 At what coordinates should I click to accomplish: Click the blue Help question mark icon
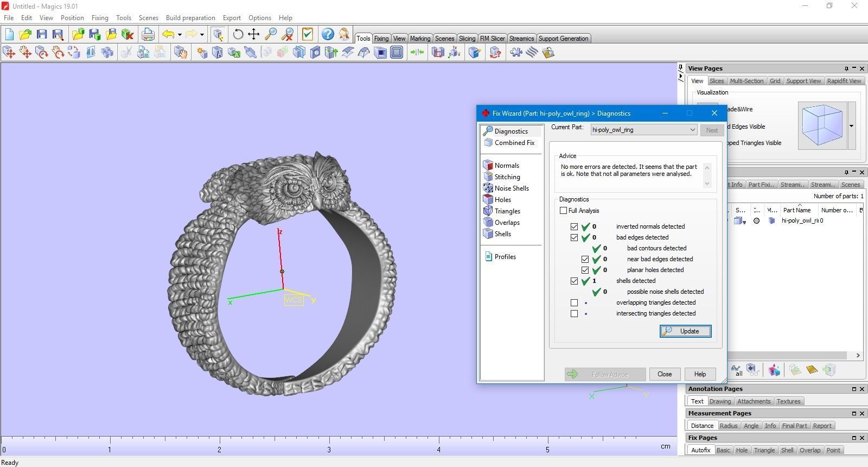[328, 35]
